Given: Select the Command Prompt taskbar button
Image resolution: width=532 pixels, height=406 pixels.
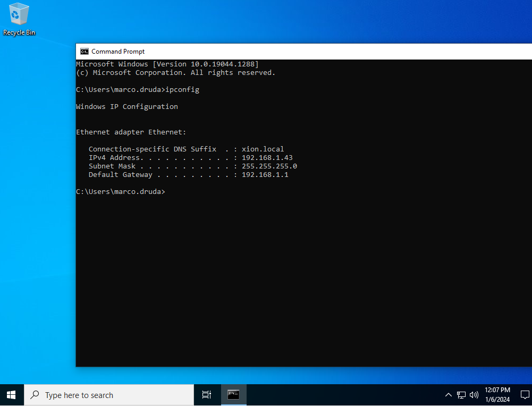Looking at the screenshot, I should (233, 395).
